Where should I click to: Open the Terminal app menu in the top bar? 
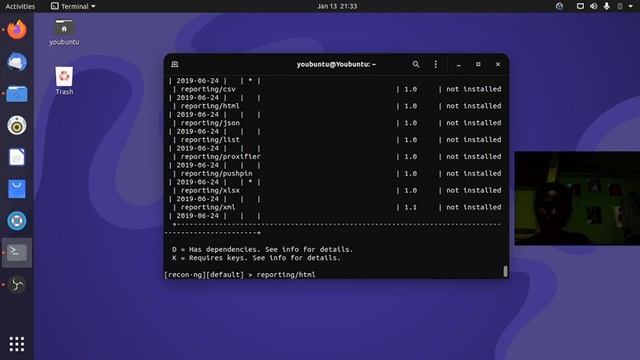pyautogui.click(x=73, y=6)
